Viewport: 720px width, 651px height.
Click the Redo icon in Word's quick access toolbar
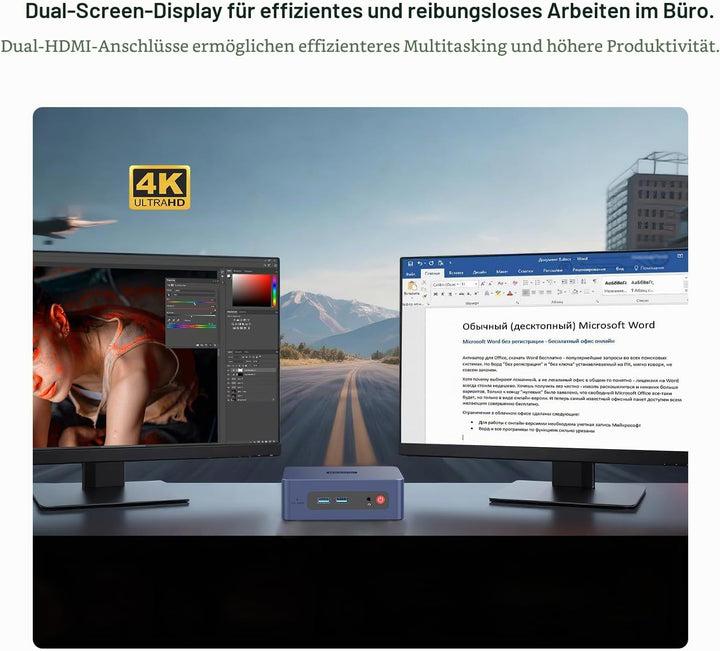pyautogui.click(x=431, y=263)
